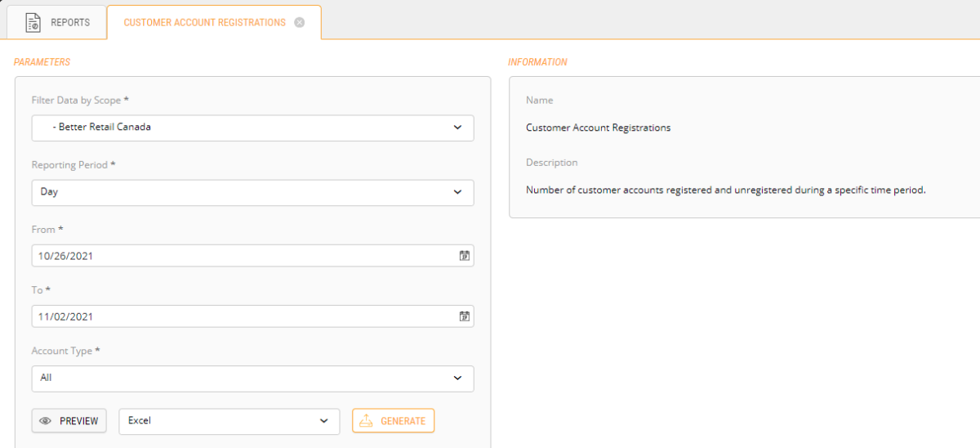Click the export icon on Generate button
Image resolution: width=980 pixels, height=448 pixels.
[x=367, y=421]
